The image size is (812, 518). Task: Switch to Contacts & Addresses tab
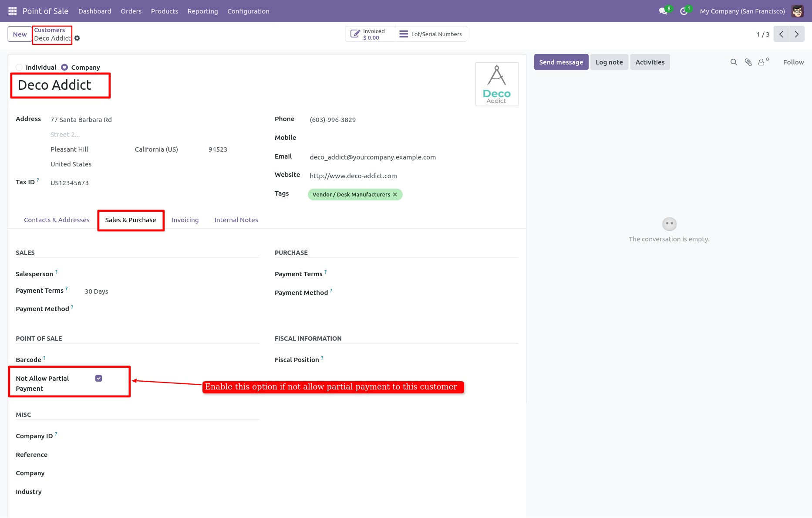57,220
